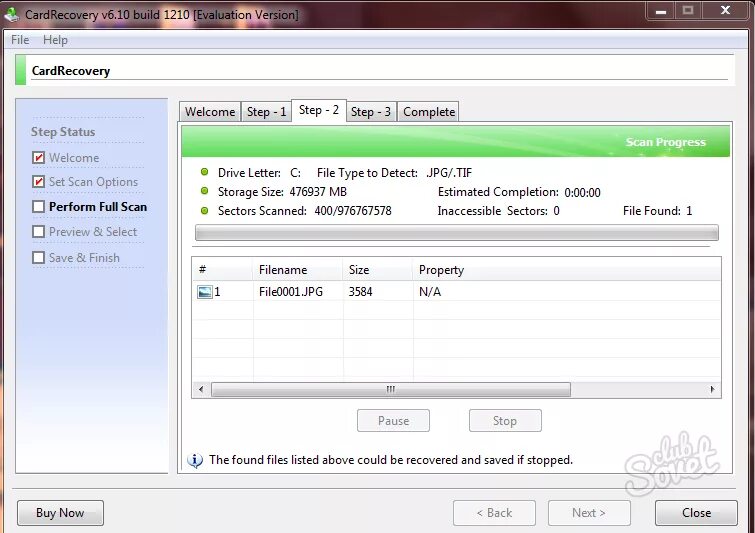Switch to the Step - 3 tab
Viewport: 755px width, 533px height.
(x=371, y=112)
